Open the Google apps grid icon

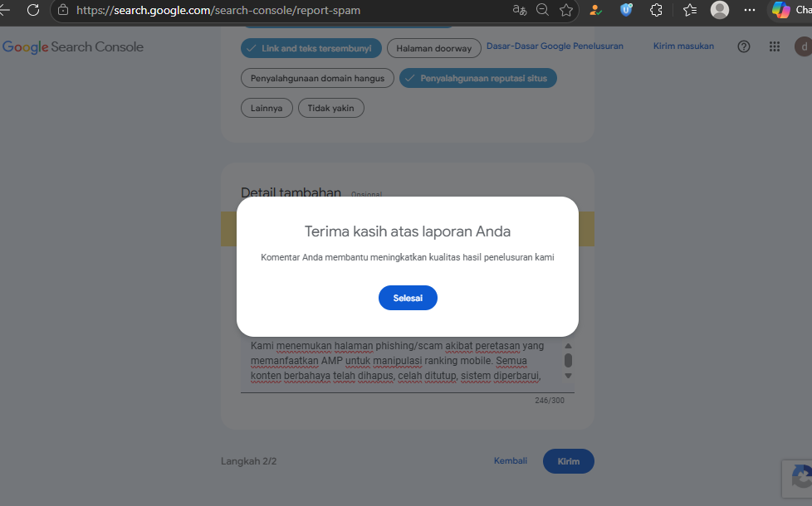[774, 46]
